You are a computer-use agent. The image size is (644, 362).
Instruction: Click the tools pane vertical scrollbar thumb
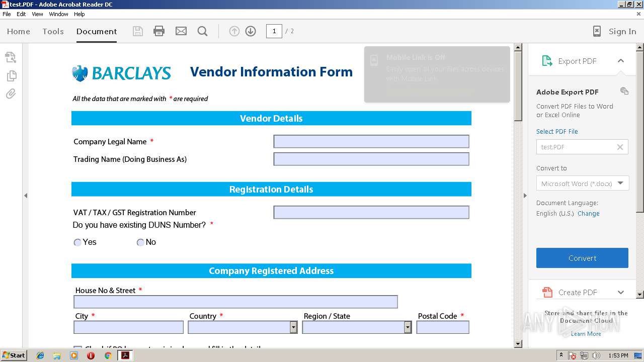pos(640,131)
